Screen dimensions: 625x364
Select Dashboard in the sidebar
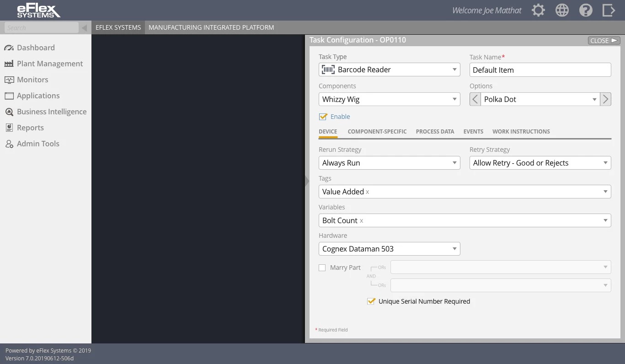coord(36,48)
